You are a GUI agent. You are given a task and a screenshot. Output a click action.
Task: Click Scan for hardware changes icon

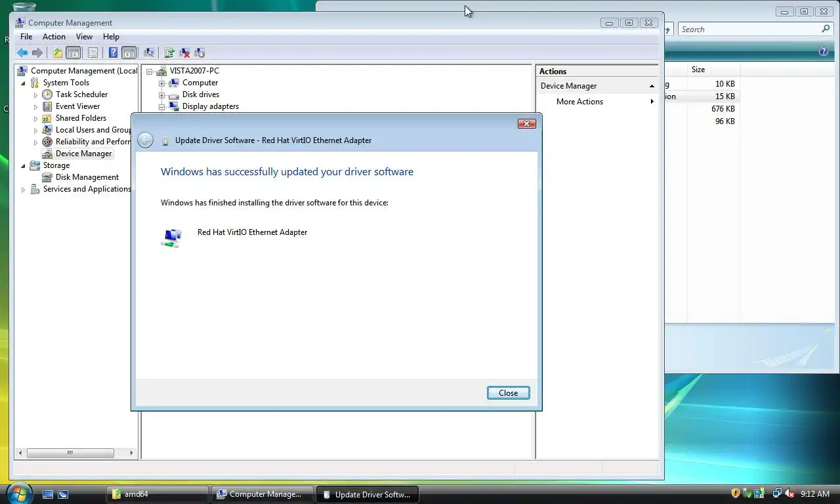pos(149,53)
